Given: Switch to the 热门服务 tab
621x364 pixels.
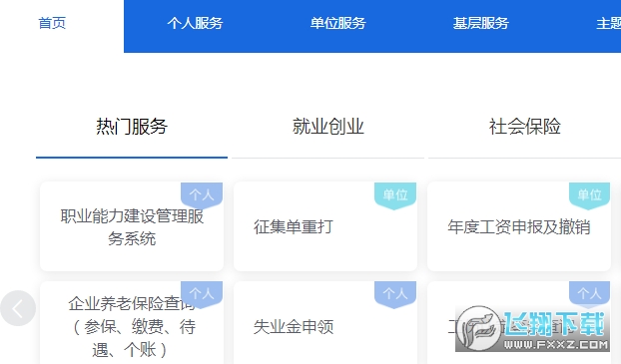Looking at the screenshot, I should [x=132, y=127].
